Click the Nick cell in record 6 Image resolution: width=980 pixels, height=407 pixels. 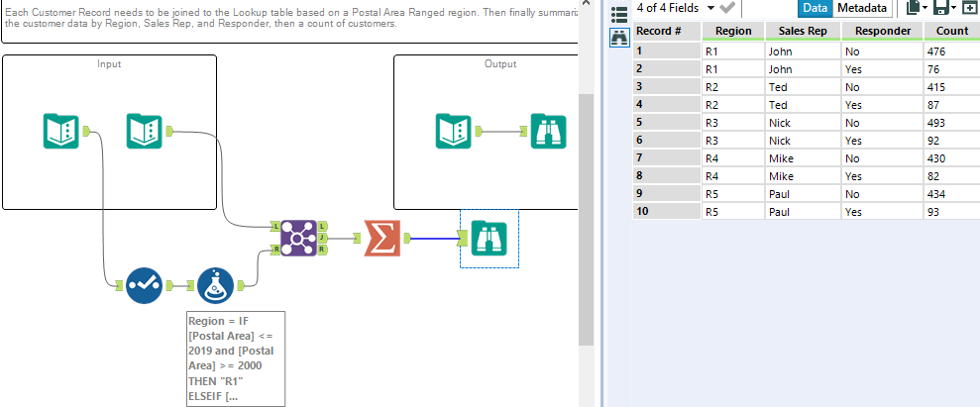point(803,141)
